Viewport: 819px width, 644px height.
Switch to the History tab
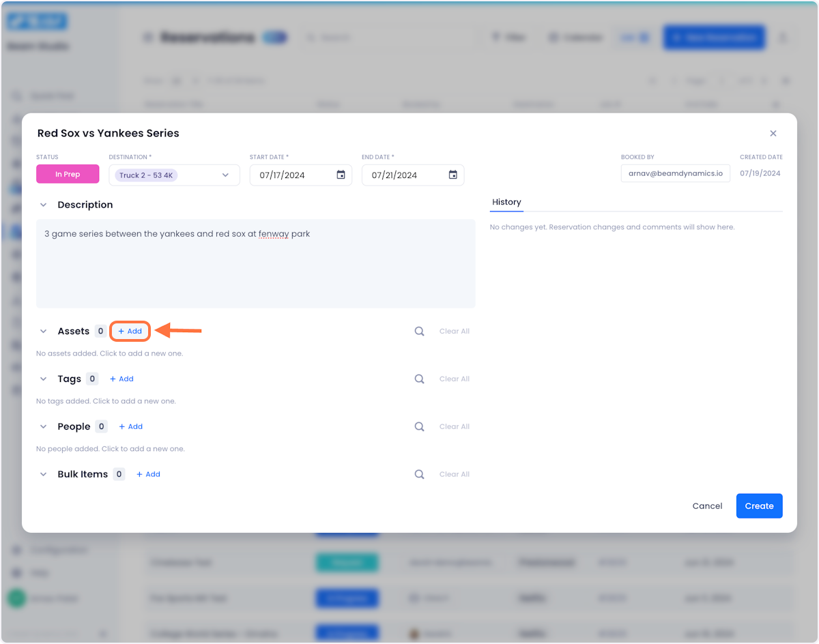pyautogui.click(x=506, y=203)
